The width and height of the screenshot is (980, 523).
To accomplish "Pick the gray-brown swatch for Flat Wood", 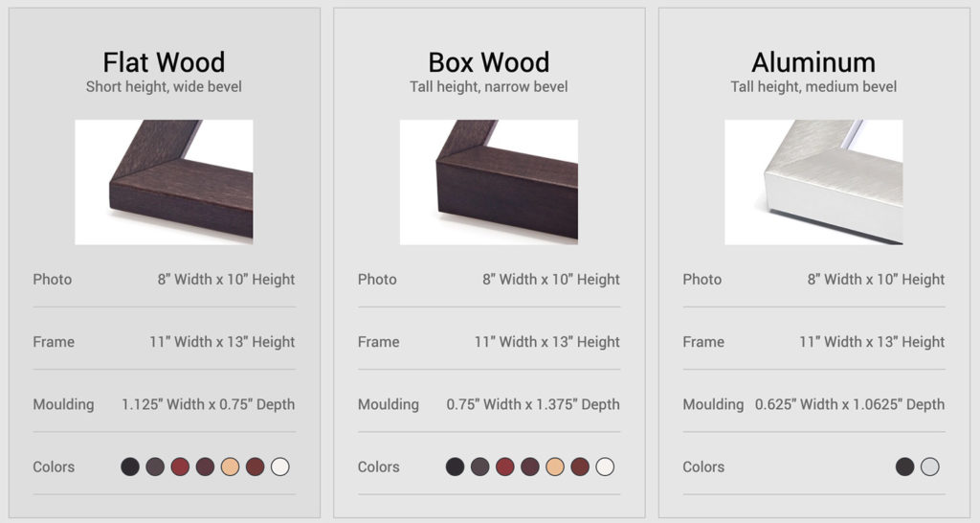I will [155, 466].
